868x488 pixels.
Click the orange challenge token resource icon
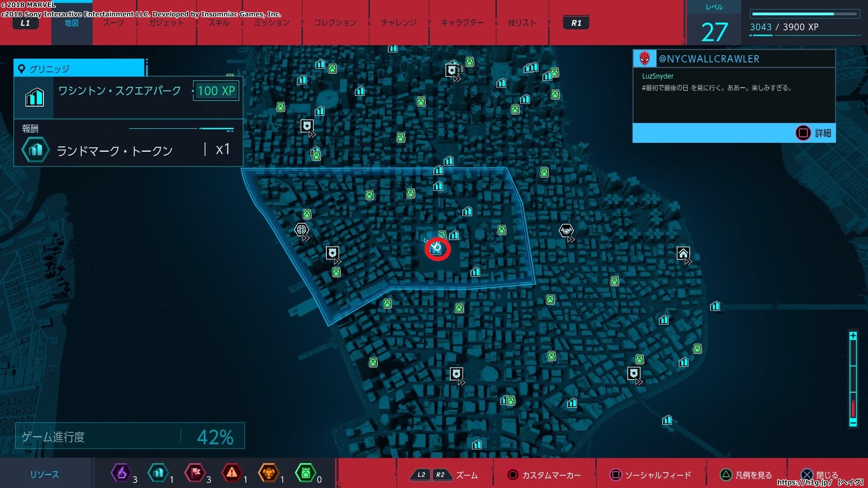pos(269,473)
